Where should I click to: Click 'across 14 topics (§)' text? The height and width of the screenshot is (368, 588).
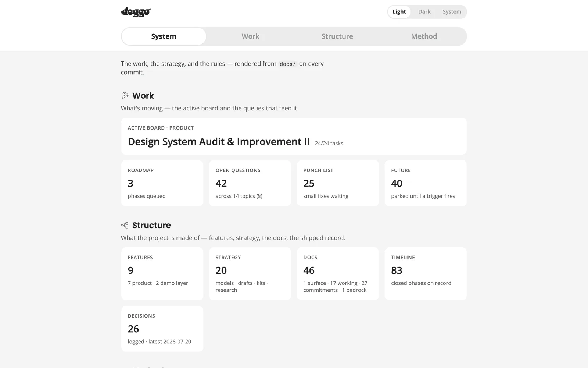(x=239, y=196)
